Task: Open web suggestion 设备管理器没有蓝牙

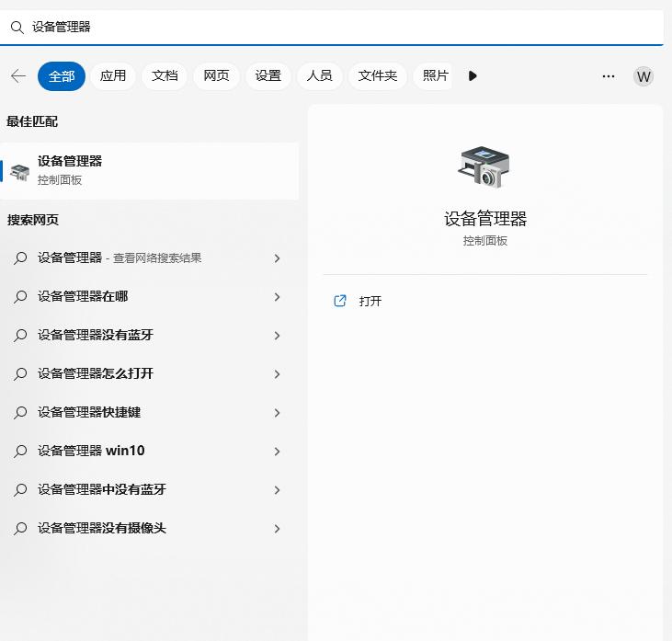Action: 149,336
